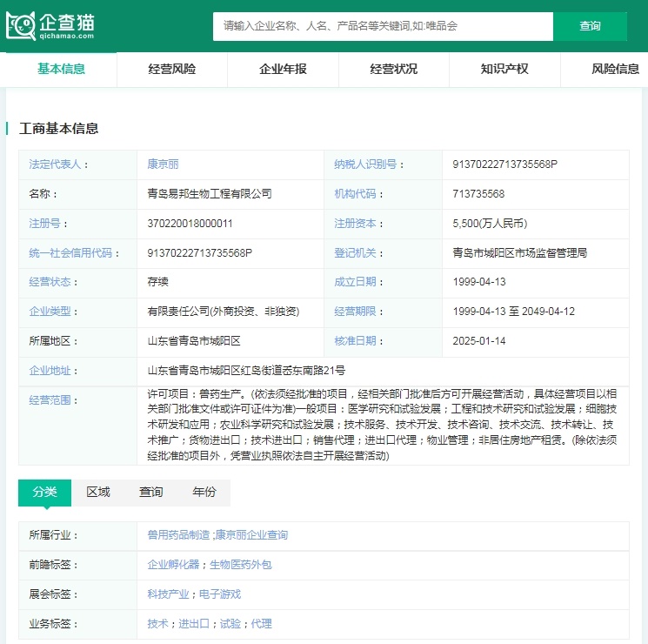
Task: Open the 经营风险 tab
Action: (172, 69)
